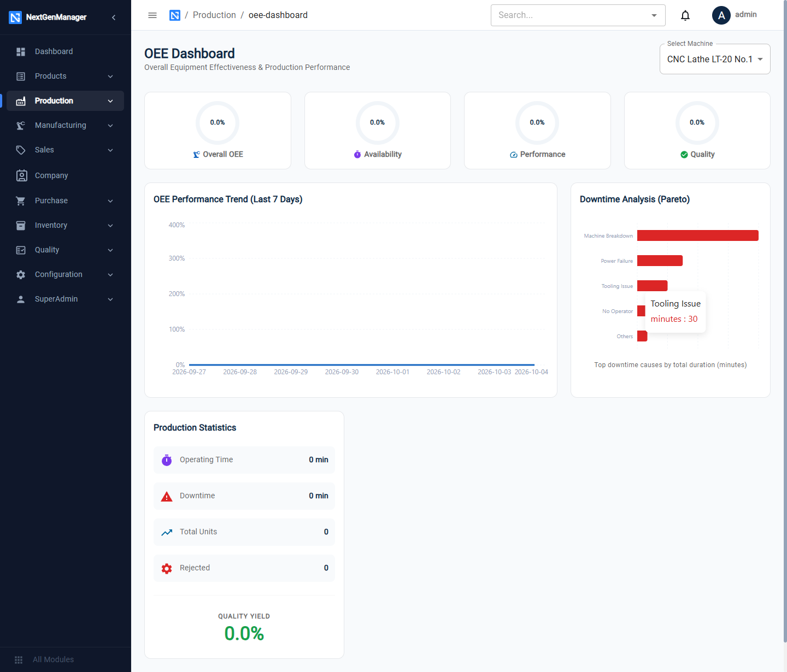Expand the Manufacturing menu chevron
The height and width of the screenshot is (672, 787).
(x=110, y=126)
